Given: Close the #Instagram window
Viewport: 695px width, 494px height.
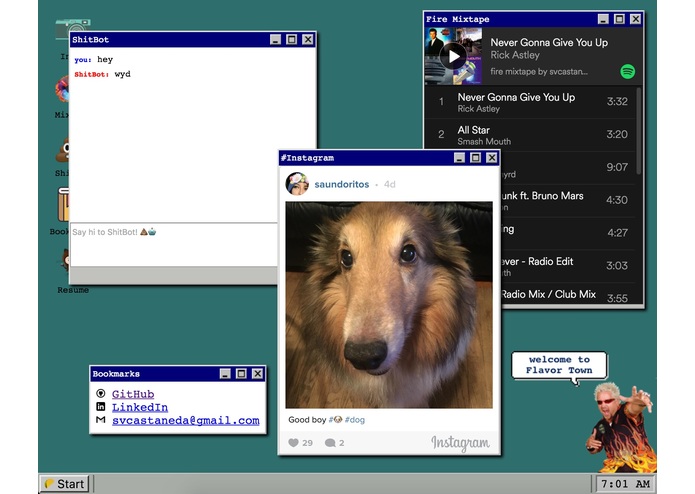Looking at the screenshot, I should coord(492,158).
